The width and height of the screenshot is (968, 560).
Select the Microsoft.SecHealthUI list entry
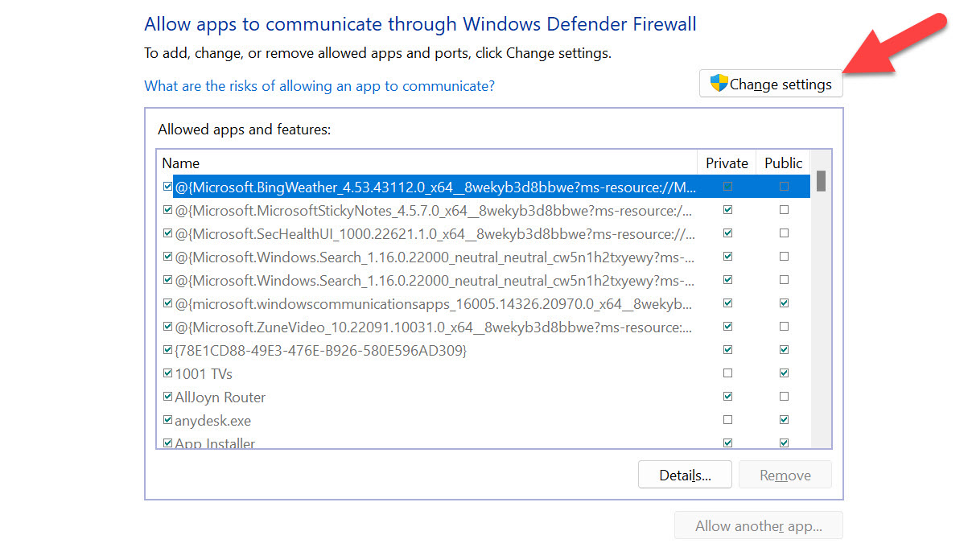click(x=435, y=233)
